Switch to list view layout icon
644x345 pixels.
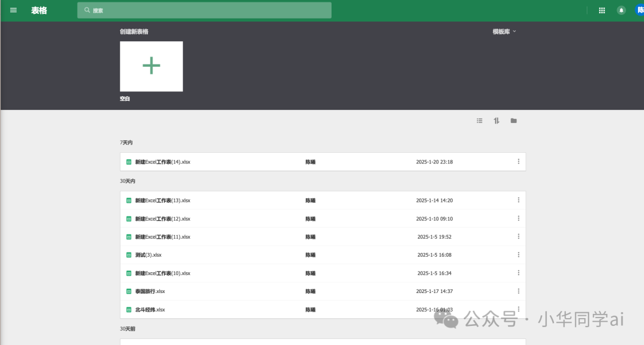point(479,121)
